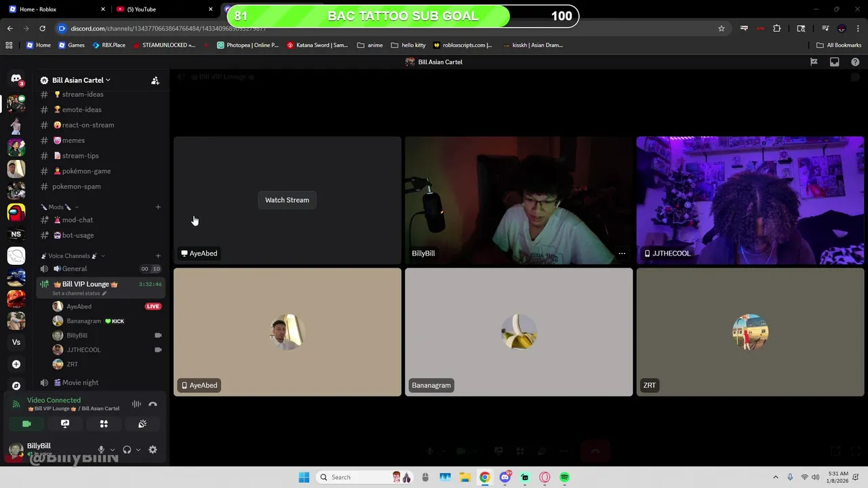868x488 pixels.
Task: Expand the headphones output options arrow
Action: (x=138, y=449)
